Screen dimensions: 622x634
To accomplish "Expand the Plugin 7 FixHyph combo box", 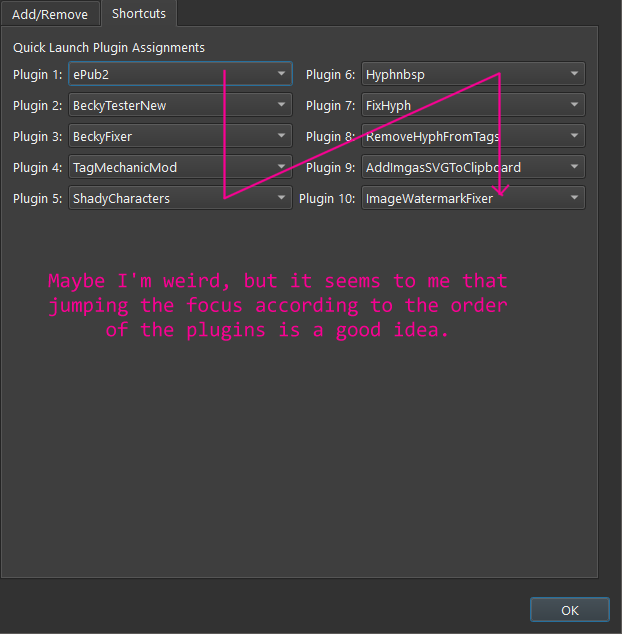I will click(x=472, y=105).
